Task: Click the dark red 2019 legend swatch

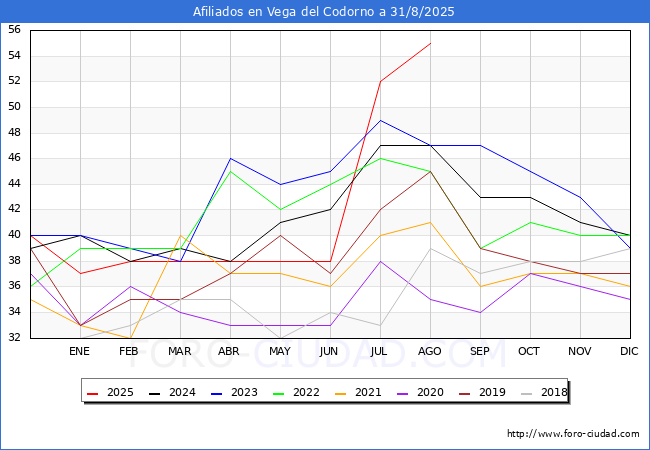Action: click(x=465, y=393)
